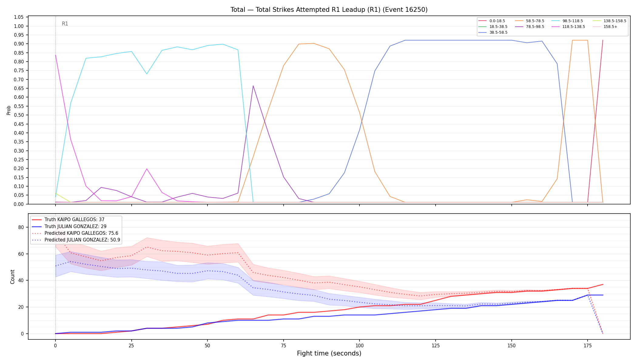Viewport: 637px width, 364px height.
Task: Click the "100" tick on the fight time axis
Action: (359, 345)
